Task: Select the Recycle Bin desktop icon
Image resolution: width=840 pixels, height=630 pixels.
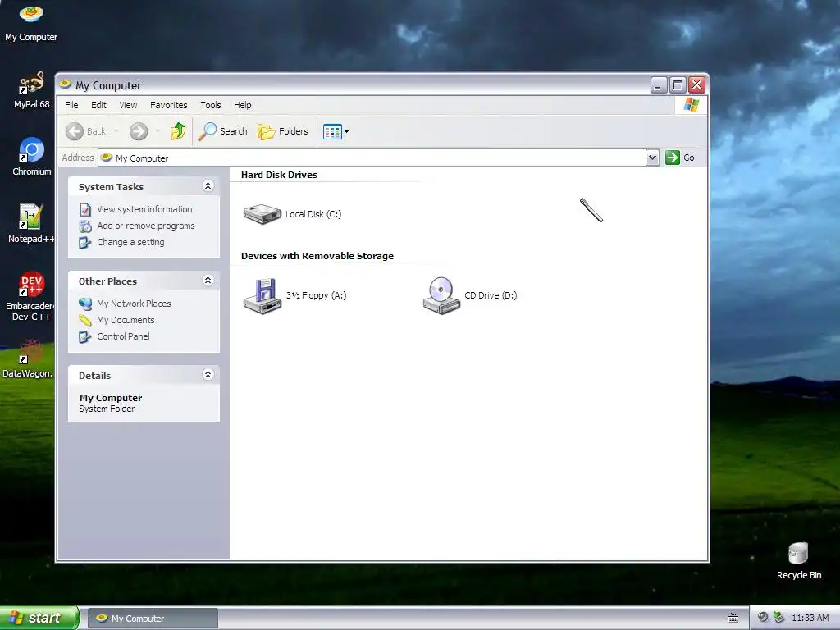Action: (x=799, y=561)
